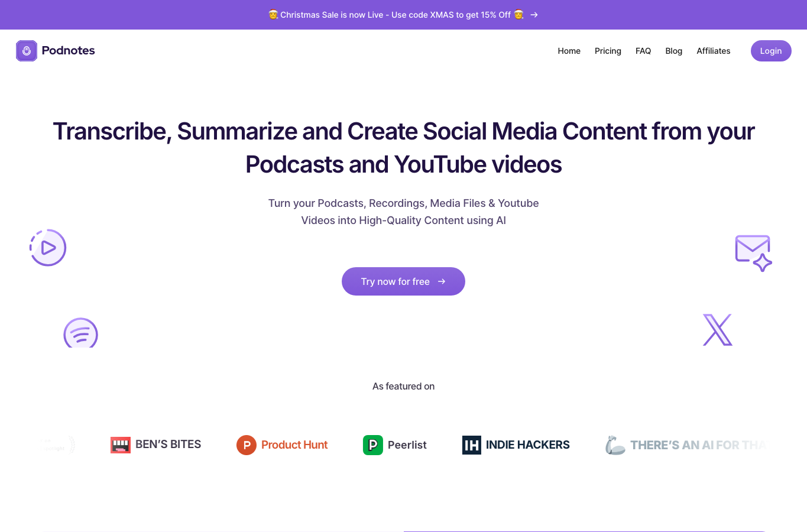Click the Santa emoji after 15% Off
This screenshot has height=532, width=807.
[x=518, y=15]
